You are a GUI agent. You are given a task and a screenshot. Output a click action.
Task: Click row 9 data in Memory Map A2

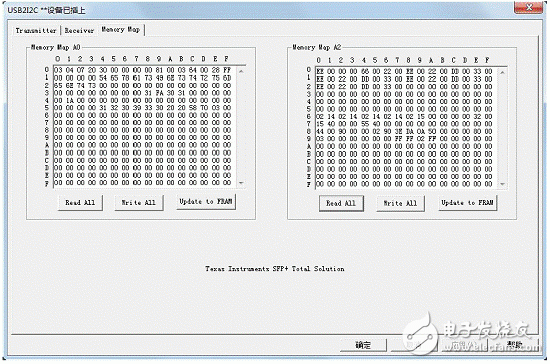click(404, 139)
